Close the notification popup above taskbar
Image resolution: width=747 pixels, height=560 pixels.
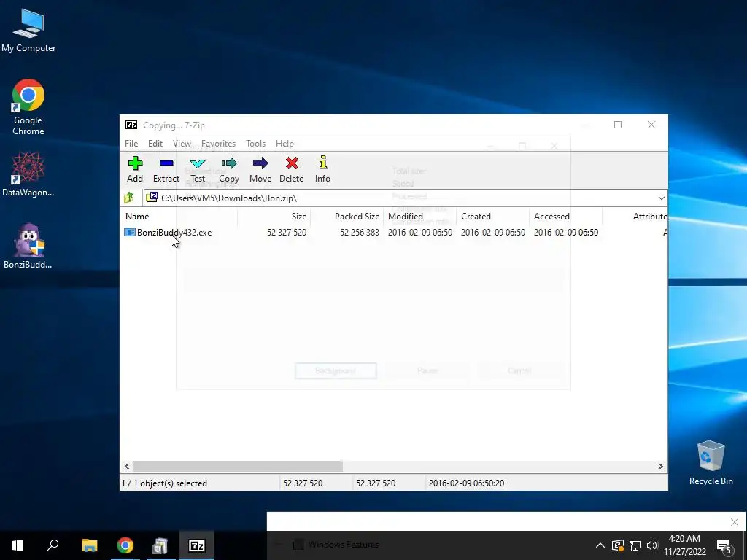[x=735, y=522]
